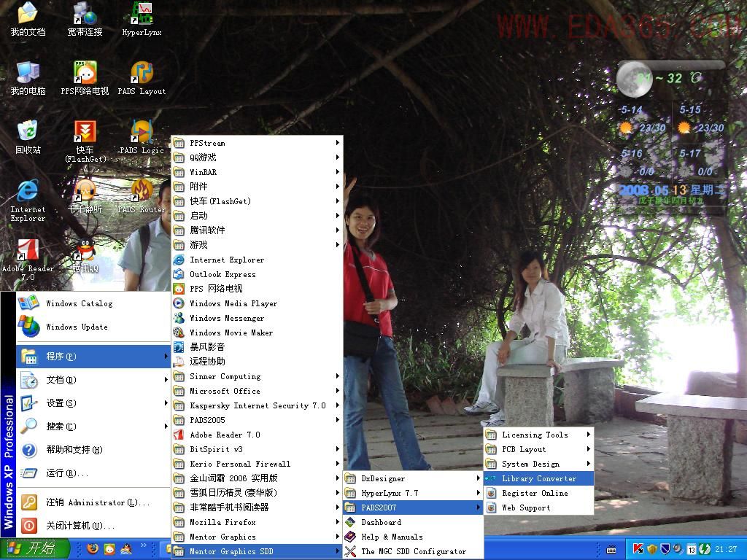
Task: Click Kaspersky tray icon in taskbar
Action: click(638, 549)
